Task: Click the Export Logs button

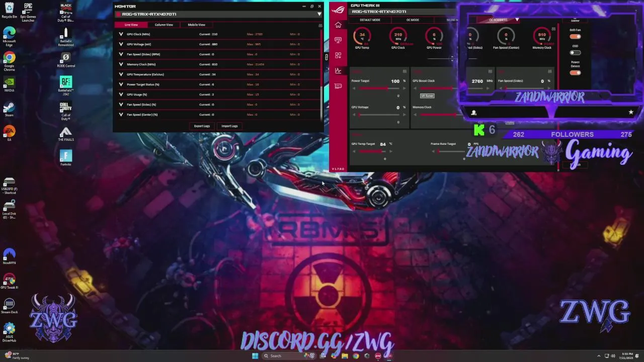Action: tap(202, 126)
